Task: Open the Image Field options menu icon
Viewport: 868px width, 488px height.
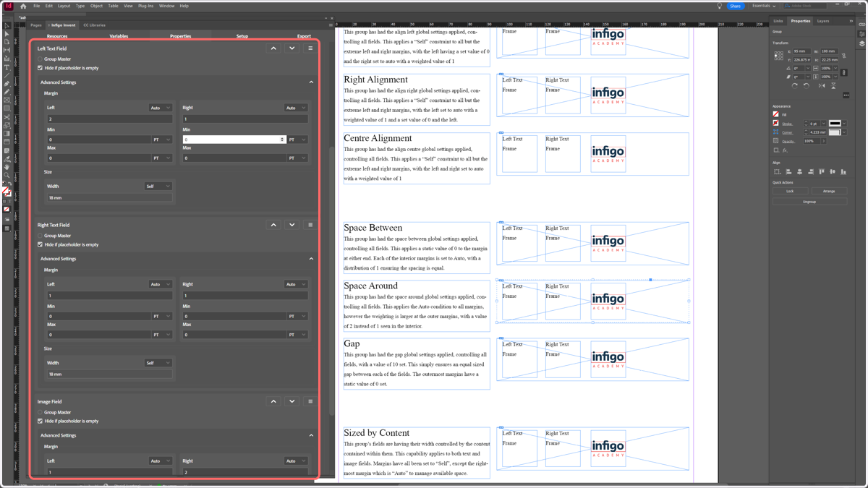Action: point(310,401)
